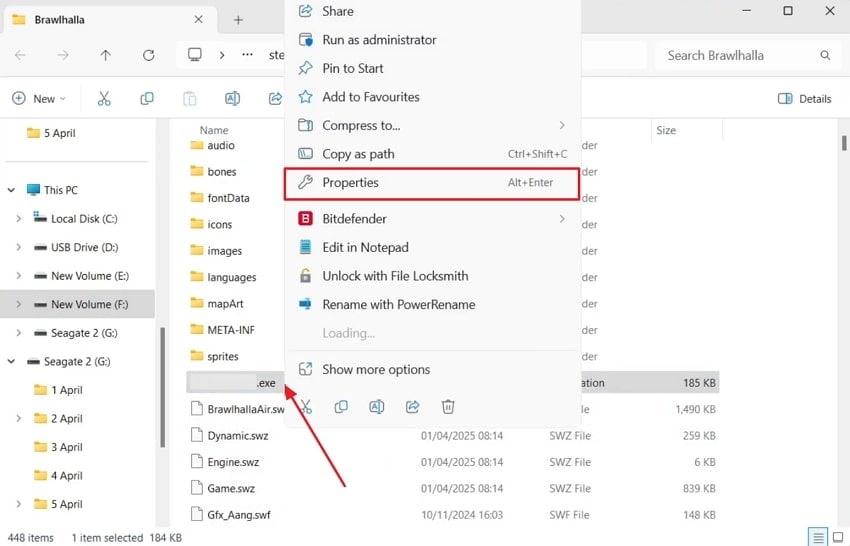This screenshot has width=850, height=546.
Task: Choose Add to Favourites
Action: pyautogui.click(x=433, y=97)
